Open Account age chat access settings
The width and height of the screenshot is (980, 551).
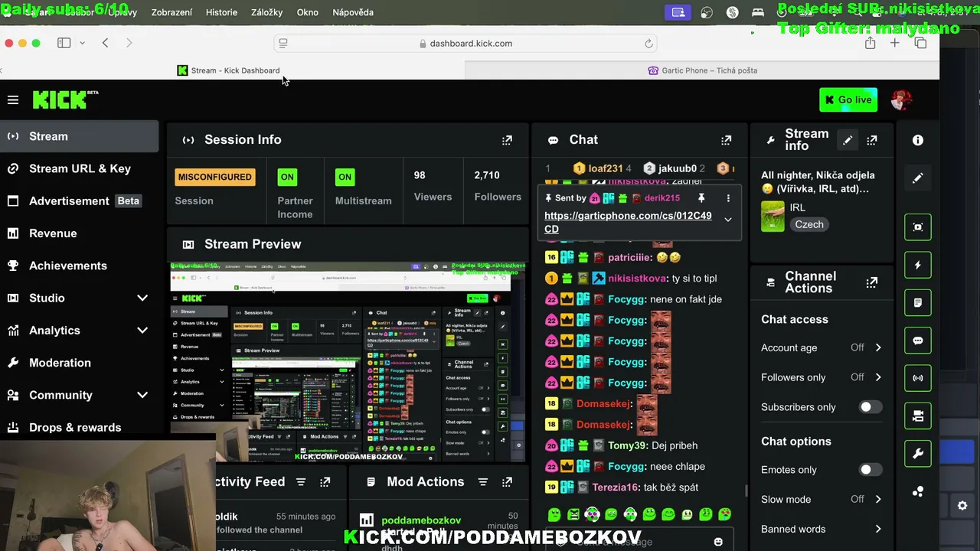[x=822, y=347]
